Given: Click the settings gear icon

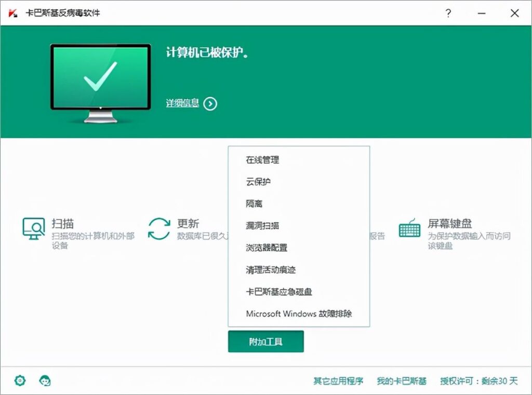Looking at the screenshot, I should [19, 380].
